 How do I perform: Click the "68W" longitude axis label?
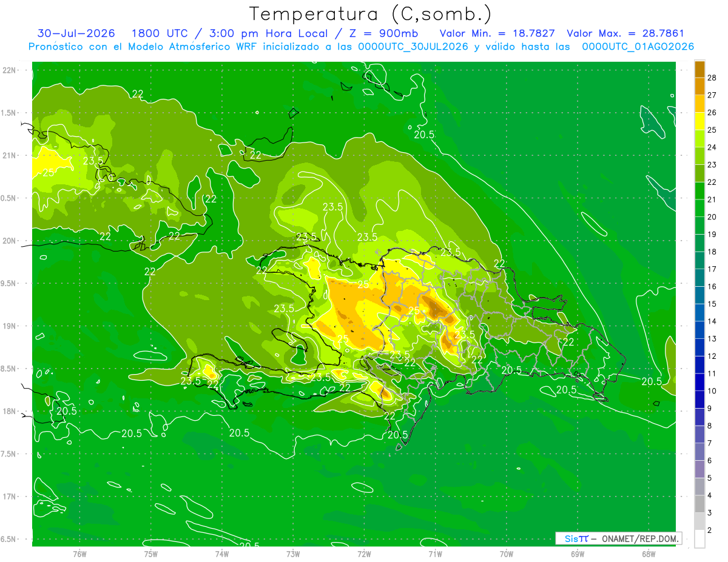(649, 554)
